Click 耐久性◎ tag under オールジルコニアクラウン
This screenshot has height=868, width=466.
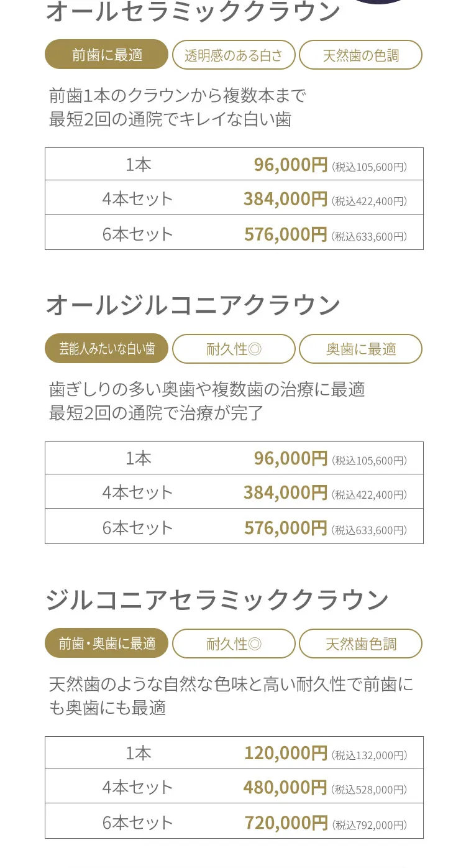point(234,349)
